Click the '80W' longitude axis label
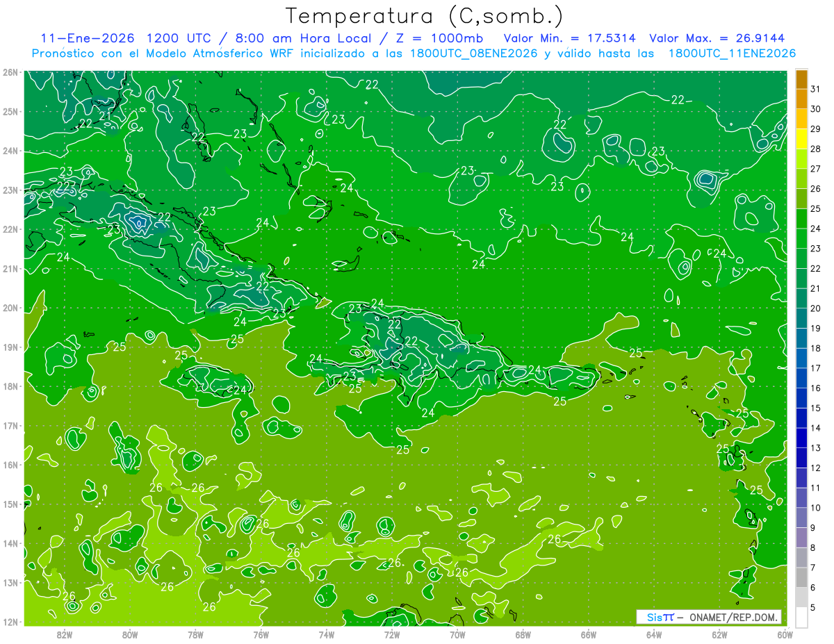 point(130,634)
